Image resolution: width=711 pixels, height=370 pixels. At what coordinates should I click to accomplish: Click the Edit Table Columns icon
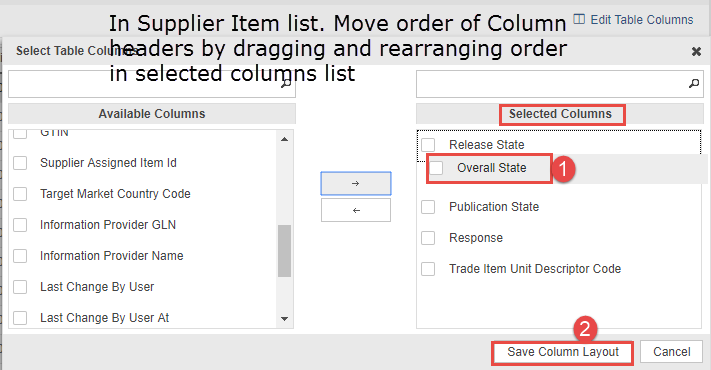tap(579, 19)
